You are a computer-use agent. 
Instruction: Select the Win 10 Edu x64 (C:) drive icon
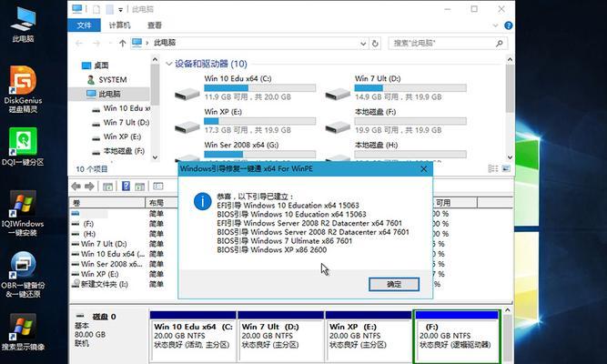click(187, 94)
